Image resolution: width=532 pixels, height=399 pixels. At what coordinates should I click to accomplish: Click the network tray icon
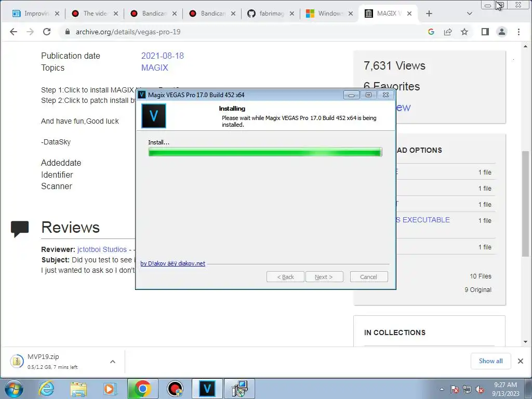[467, 389]
